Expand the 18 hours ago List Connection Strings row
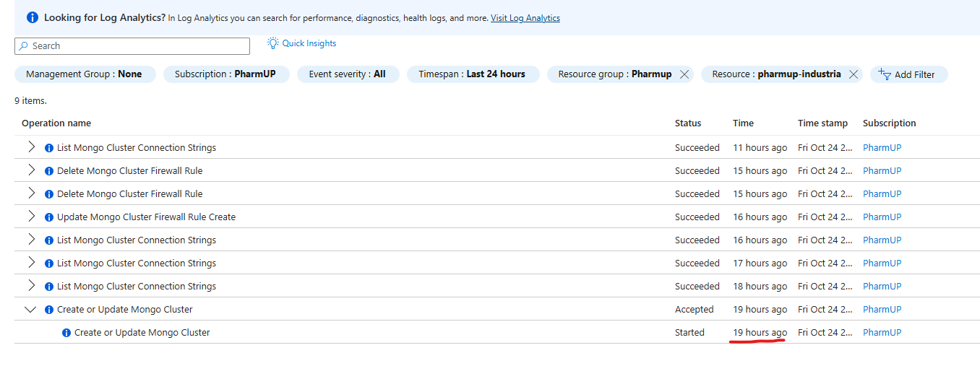 tap(31, 286)
